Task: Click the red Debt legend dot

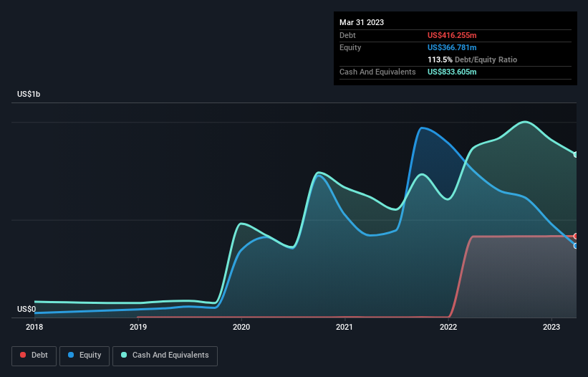Action: 23,355
